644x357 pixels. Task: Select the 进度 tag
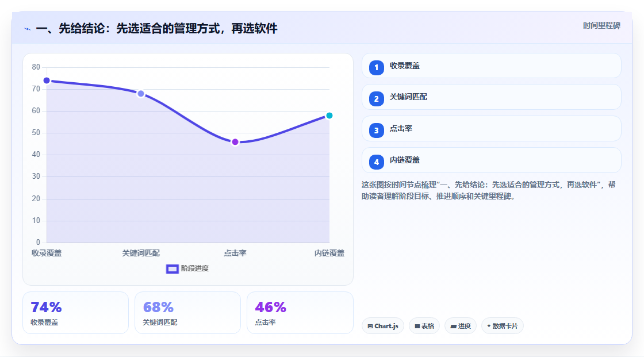pos(461,326)
